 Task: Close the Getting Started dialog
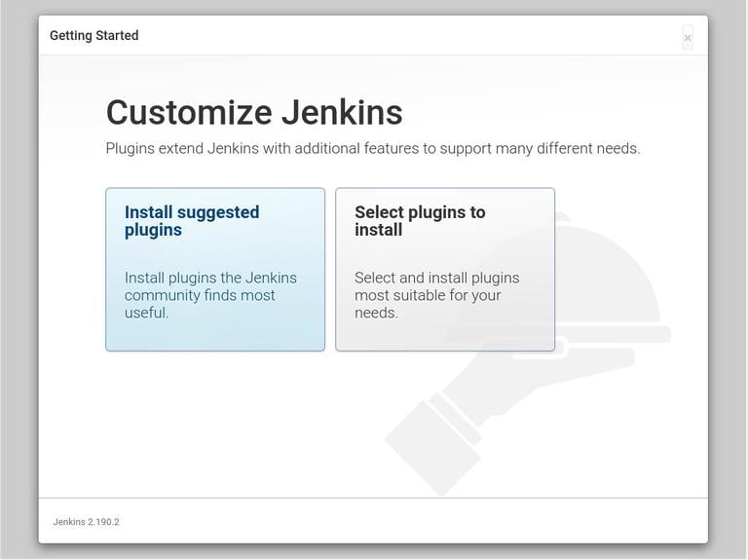[688, 38]
